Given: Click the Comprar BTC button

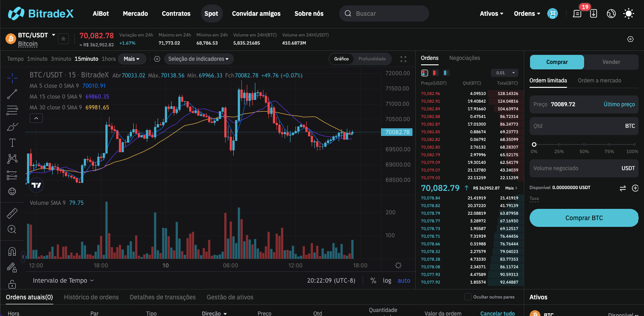Looking at the screenshot, I should point(584,218).
